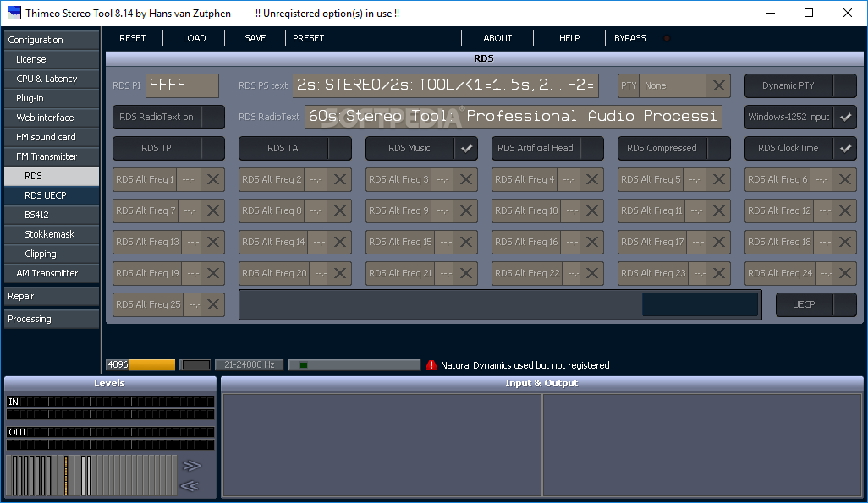Image resolution: width=868 pixels, height=503 pixels.
Task: Clear the RDS Alt Freq 19 X icon
Action: (x=212, y=273)
